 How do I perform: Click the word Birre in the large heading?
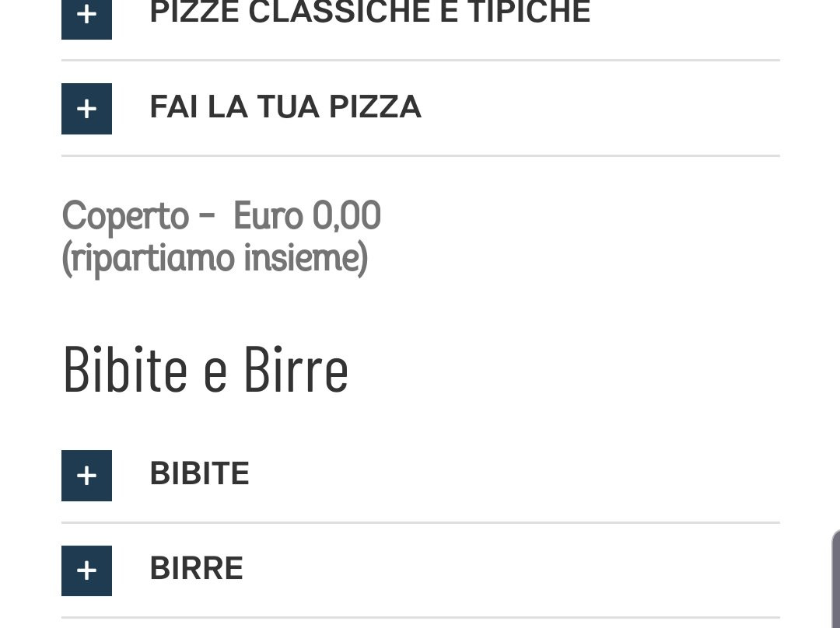click(296, 369)
